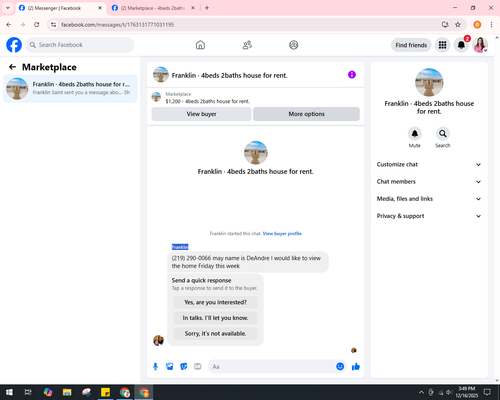This screenshot has height=400, width=500.
Task: Click the browser back arrow
Action: coord(9,25)
